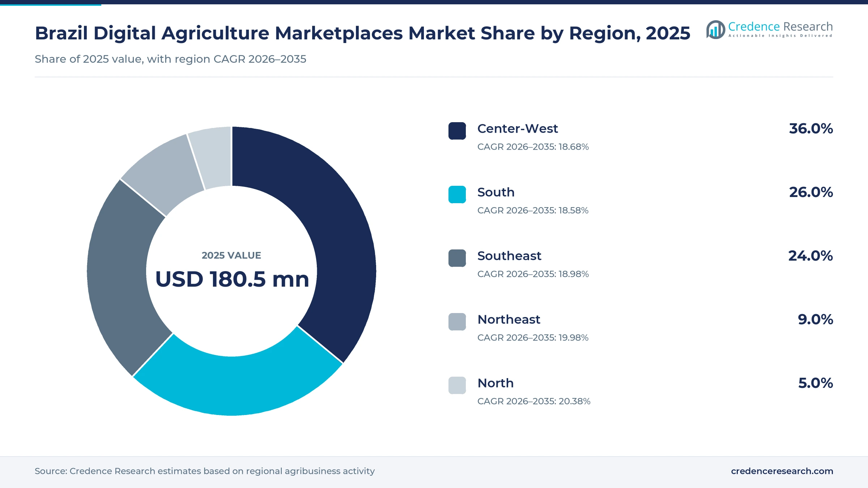The image size is (868, 488).
Task: Click the Northeast gray-blue legend swatch
Action: (457, 322)
